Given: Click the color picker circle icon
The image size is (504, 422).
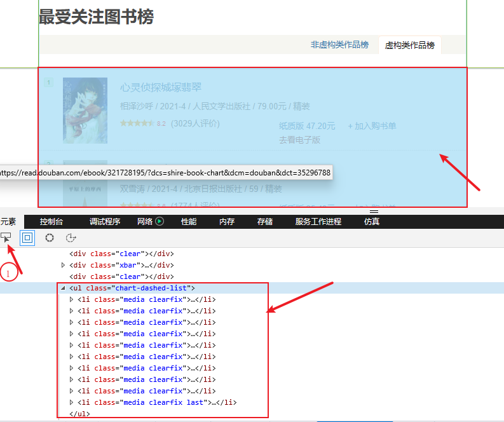Looking at the screenshot, I should (50, 238).
